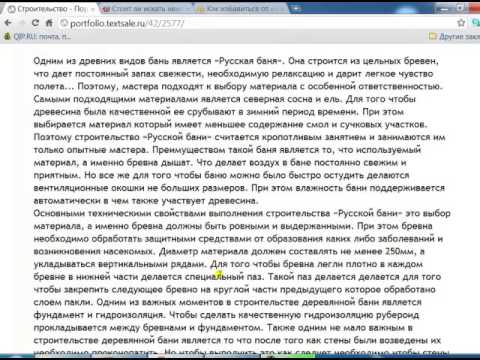This screenshot has width=480, height=360.
Task: Click the address bar showing portfolio.textsale.ru
Action: (x=257, y=23)
